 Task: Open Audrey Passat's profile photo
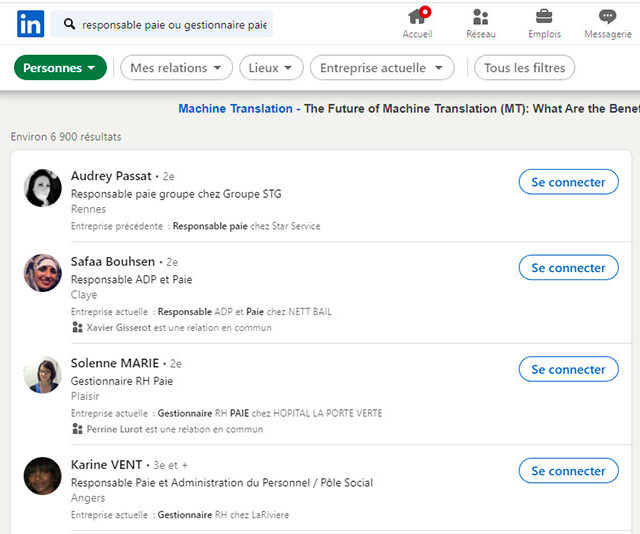(x=42, y=188)
